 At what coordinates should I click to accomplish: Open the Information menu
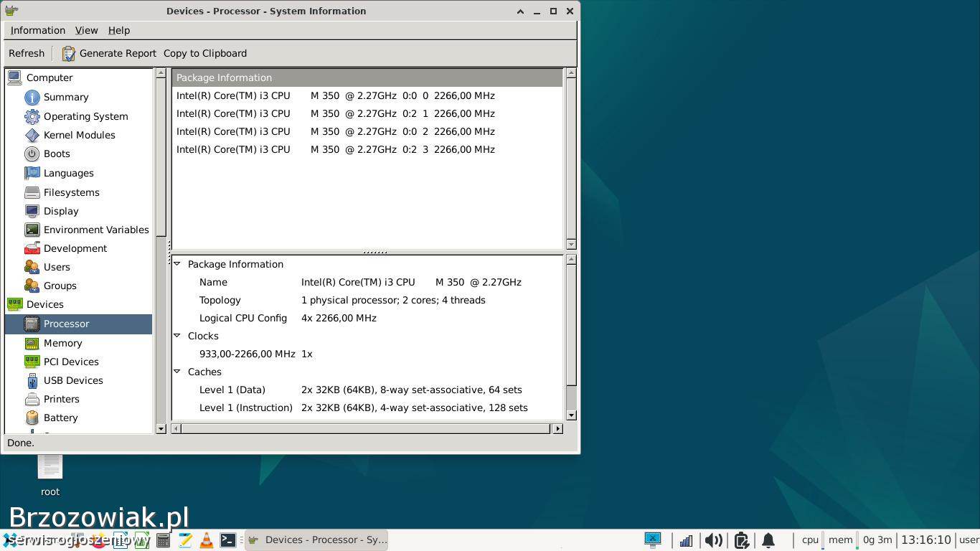[x=37, y=30]
